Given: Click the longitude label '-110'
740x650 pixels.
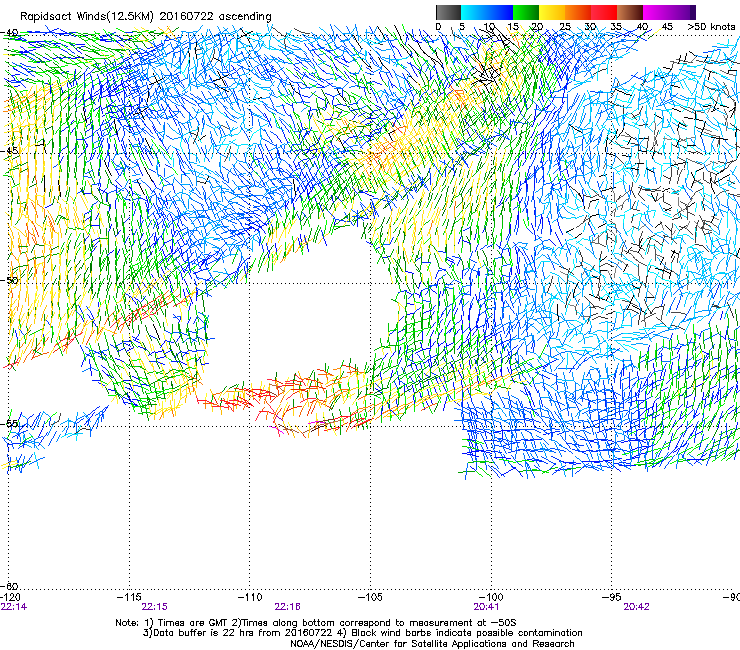Looking at the screenshot, I should tap(250, 597).
